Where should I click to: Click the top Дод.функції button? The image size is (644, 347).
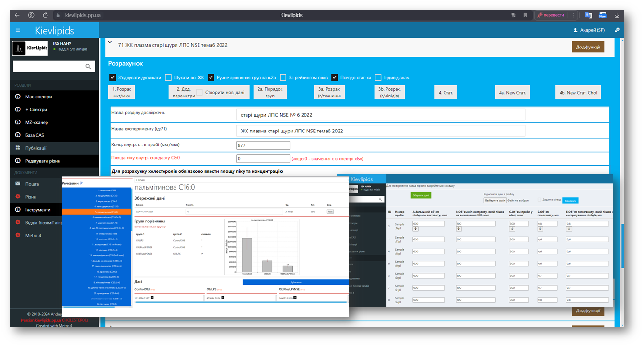tap(588, 47)
